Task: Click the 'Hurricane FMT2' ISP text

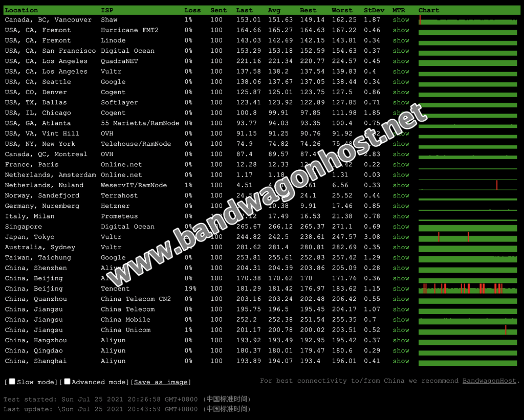Action: 129,30
